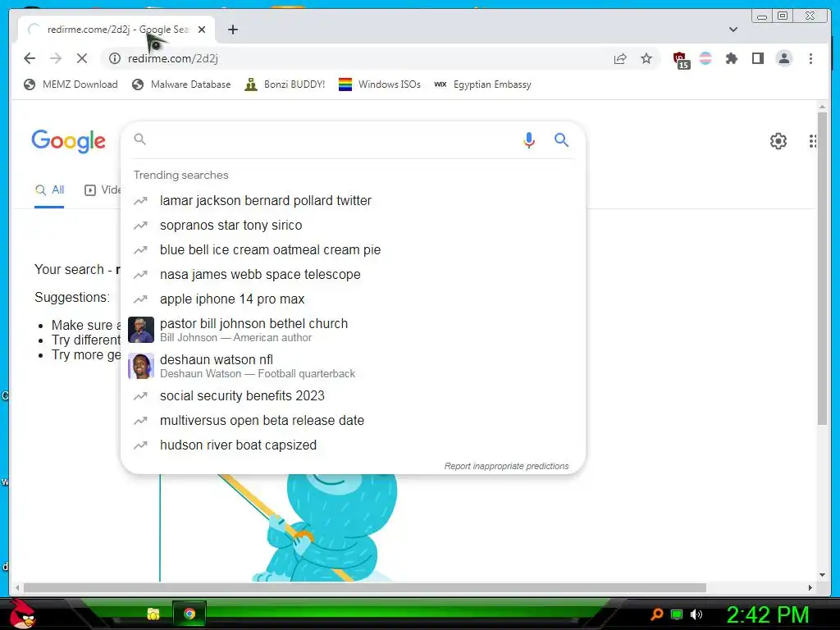Open the Google apps grid
The image size is (840, 630).
coord(813,141)
